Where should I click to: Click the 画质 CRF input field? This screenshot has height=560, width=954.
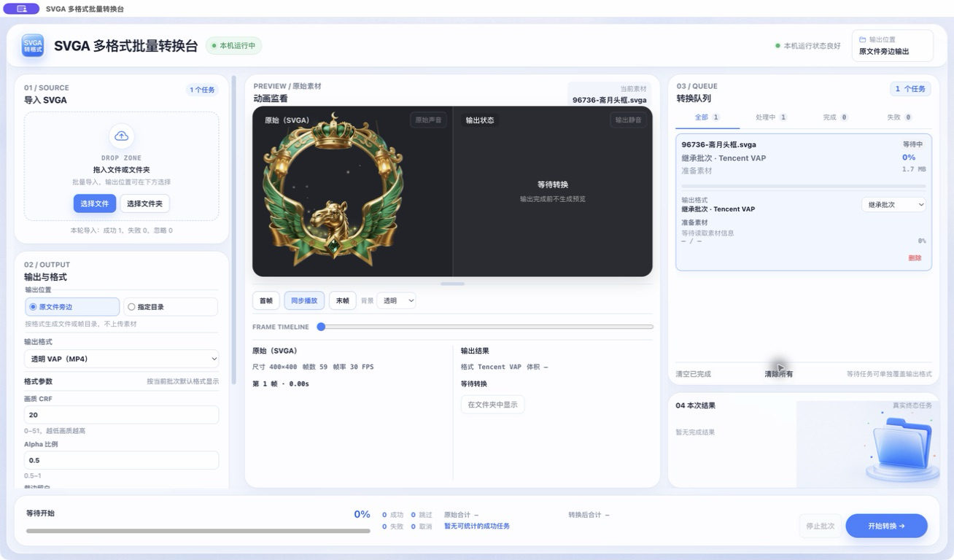[122, 414]
